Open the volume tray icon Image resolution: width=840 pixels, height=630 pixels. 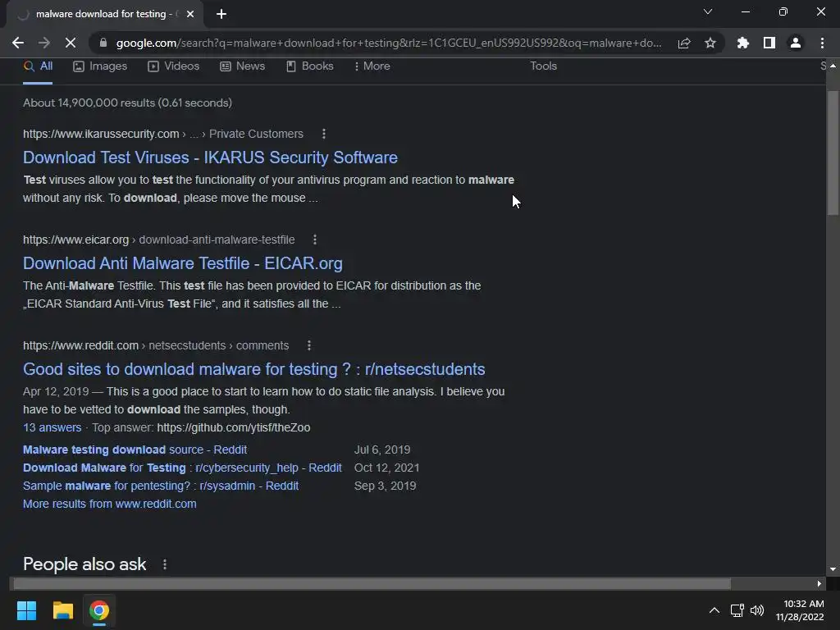click(x=757, y=610)
